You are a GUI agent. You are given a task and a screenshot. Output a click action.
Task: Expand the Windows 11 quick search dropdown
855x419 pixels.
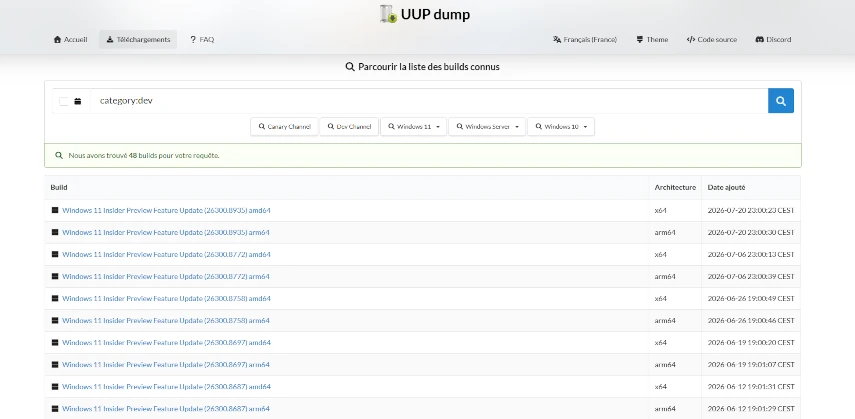[413, 127]
